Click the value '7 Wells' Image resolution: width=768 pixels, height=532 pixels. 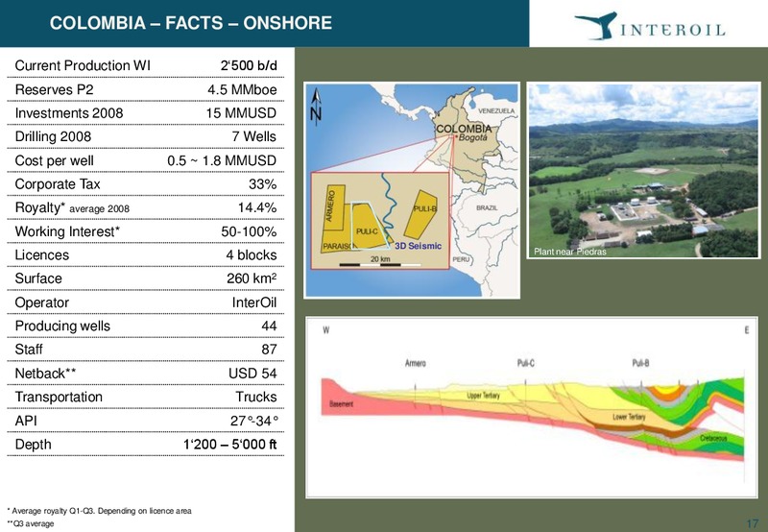(254, 136)
